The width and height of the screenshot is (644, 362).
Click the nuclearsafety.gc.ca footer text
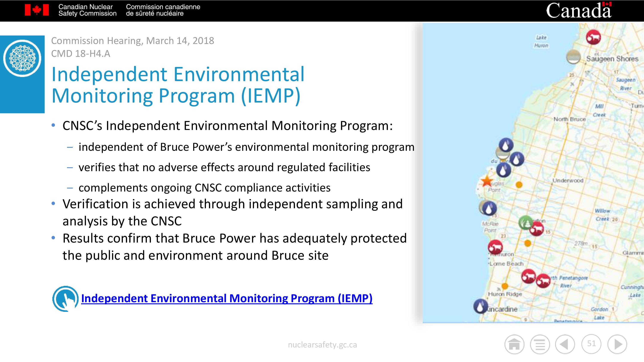[x=322, y=345]
